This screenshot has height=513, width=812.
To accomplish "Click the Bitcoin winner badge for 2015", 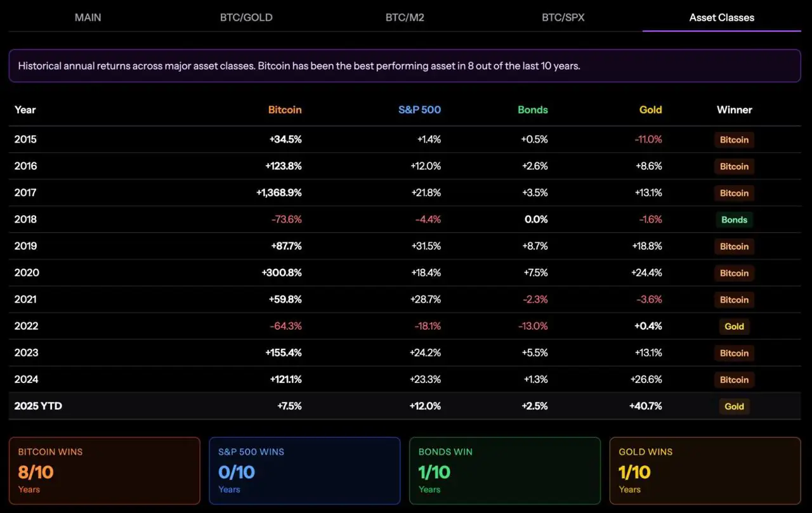I will click(735, 140).
